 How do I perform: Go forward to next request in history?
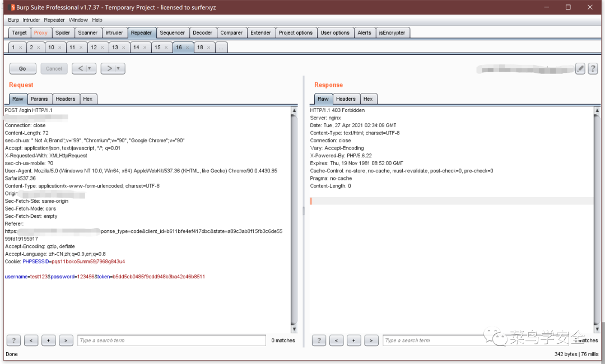point(110,69)
